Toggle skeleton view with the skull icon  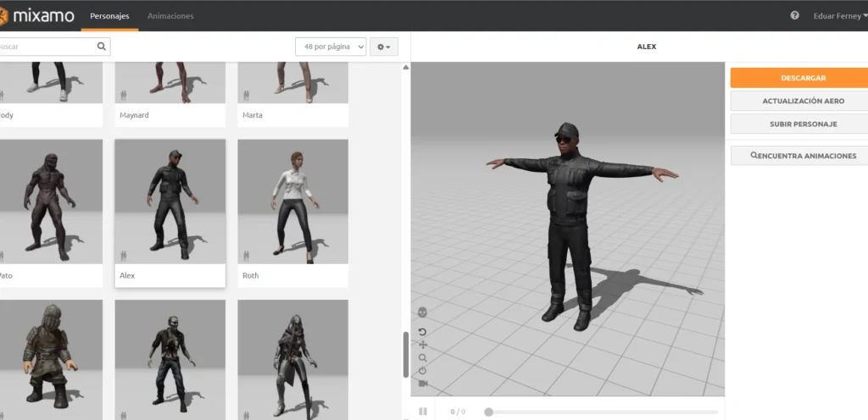422,312
